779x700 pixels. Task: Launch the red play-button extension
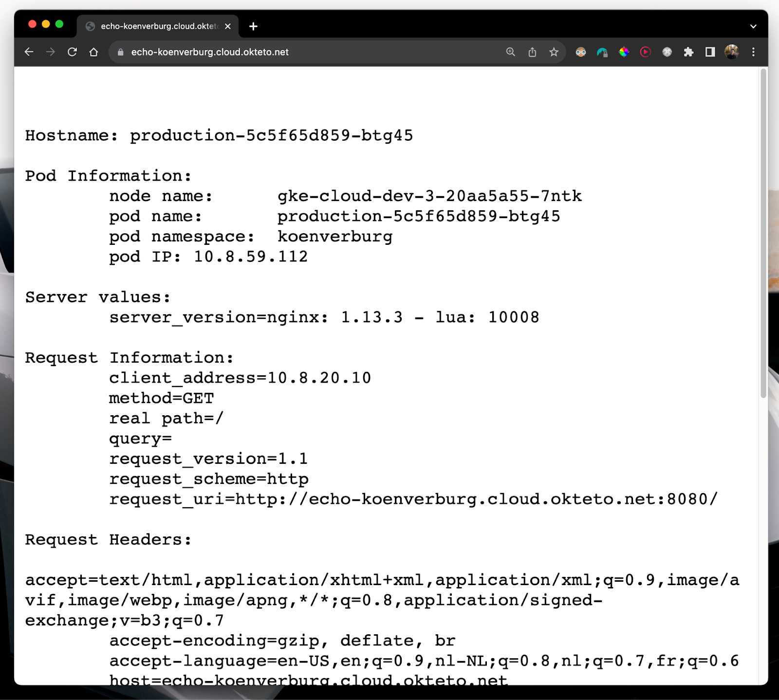(x=645, y=52)
